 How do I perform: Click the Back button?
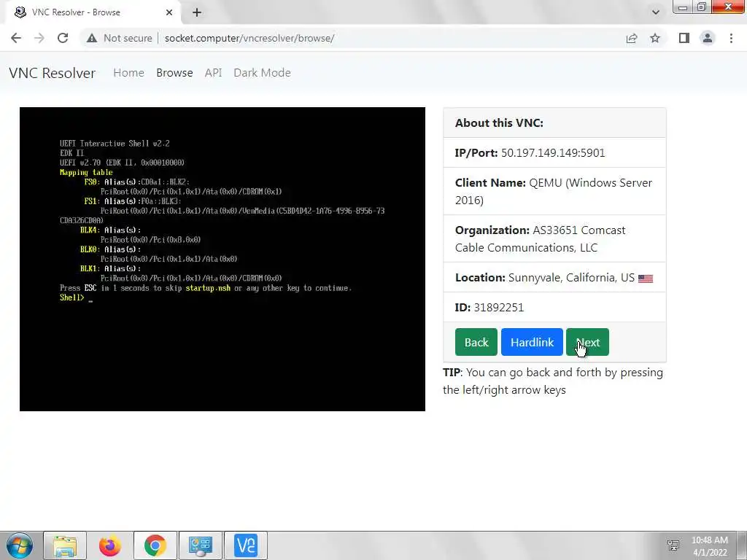tap(476, 342)
